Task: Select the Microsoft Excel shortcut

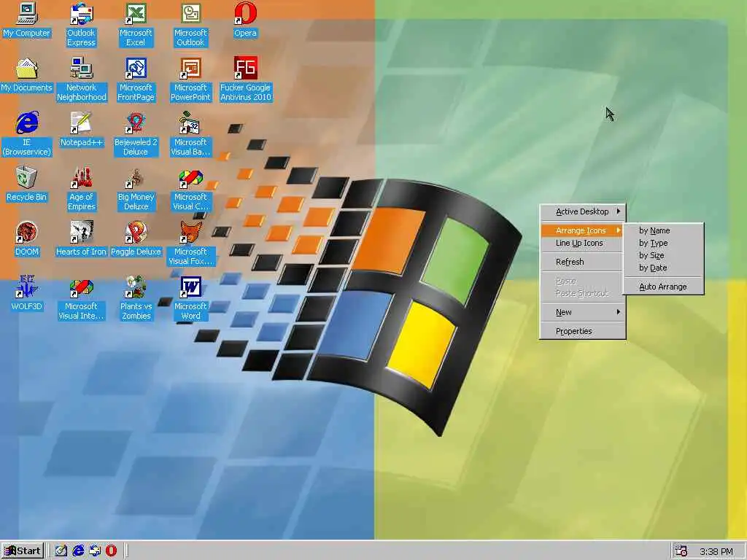Action: coord(136,25)
